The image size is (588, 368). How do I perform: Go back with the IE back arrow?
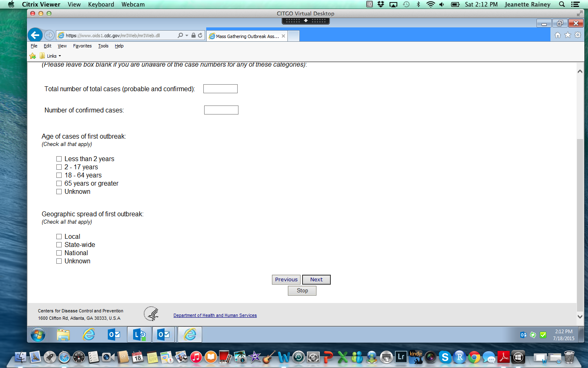35,35
